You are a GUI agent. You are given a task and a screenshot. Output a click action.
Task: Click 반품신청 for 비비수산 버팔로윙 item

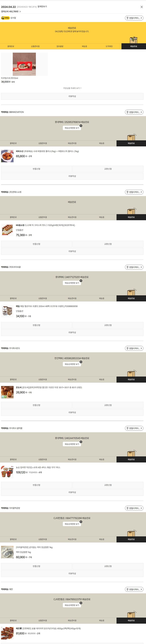coord(36,169)
